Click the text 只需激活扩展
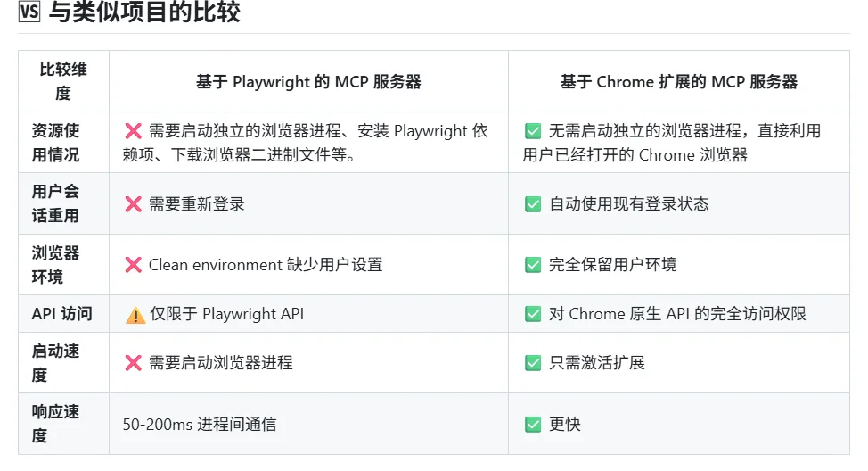Image resolution: width=868 pixels, height=471 pixels. [x=597, y=363]
